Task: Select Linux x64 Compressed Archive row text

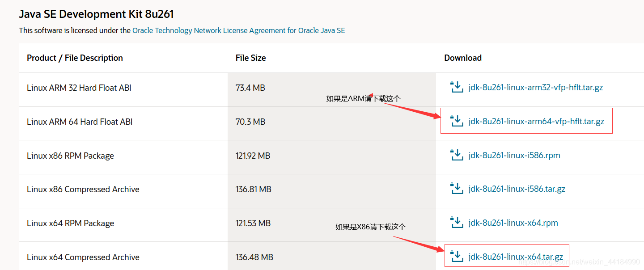Action: pos(83,257)
